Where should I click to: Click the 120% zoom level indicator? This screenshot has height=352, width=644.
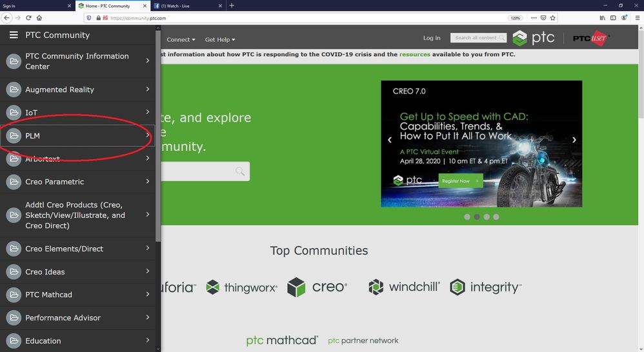click(515, 18)
